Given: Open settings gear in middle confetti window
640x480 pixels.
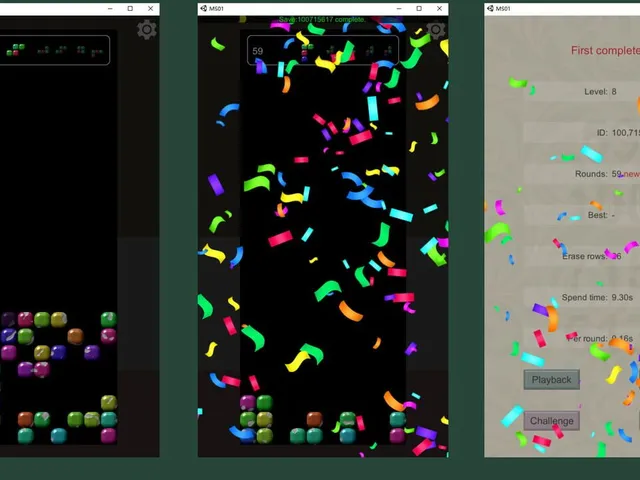Looking at the screenshot, I should point(436,29).
